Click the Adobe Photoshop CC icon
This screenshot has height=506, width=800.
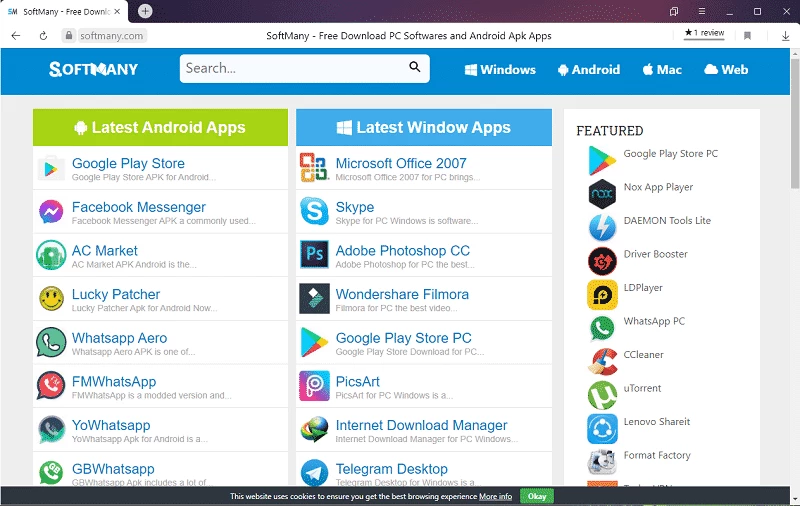(314, 255)
